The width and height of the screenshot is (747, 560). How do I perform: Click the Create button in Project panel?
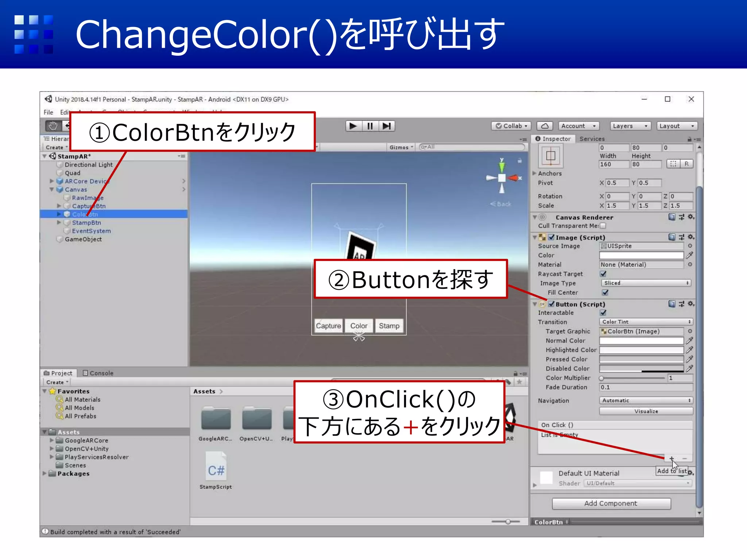tap(57, 382)
